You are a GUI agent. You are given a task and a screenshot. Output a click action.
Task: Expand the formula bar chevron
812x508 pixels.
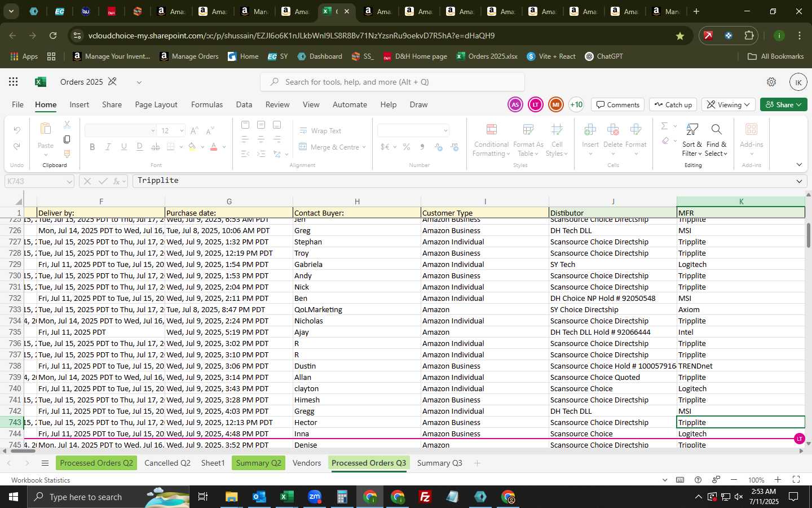pos(799,181)
